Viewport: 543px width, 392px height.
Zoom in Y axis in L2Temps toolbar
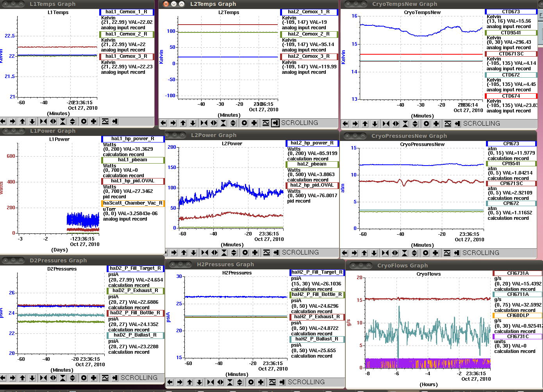tap(223, 123)
